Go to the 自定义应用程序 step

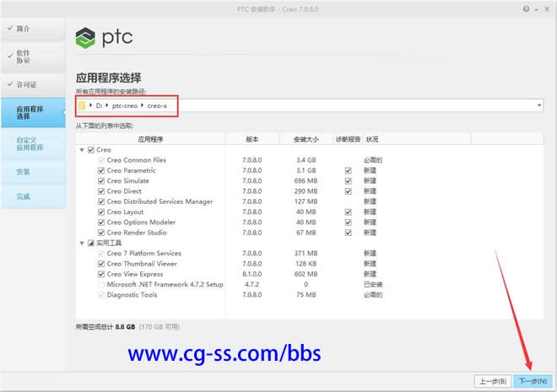coord(31,142)
